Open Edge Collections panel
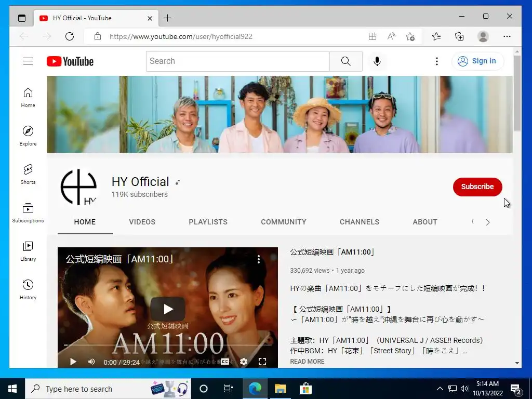The width and height of the screenshot is (532, 399). (x=459, y=36)
